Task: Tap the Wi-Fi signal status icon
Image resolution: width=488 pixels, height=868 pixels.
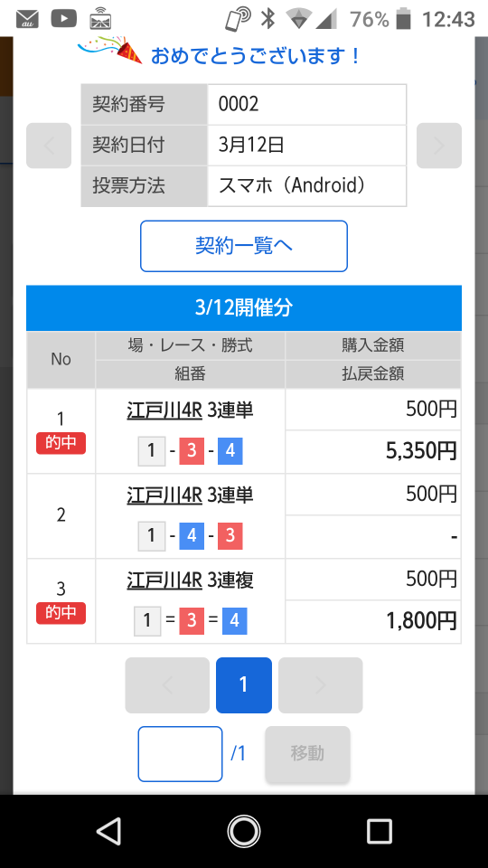Action: [299, 19]
